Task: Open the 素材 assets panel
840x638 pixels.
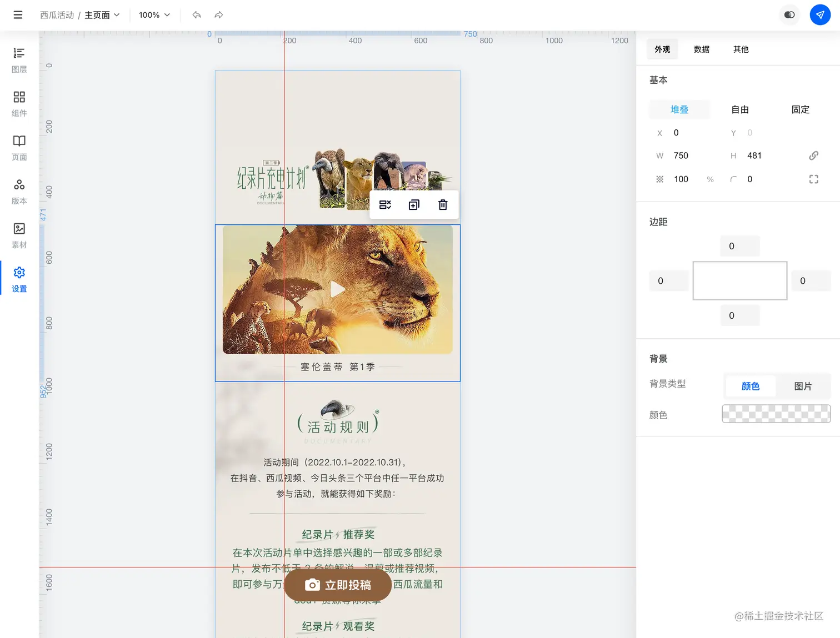Action: tap(19, 236)
